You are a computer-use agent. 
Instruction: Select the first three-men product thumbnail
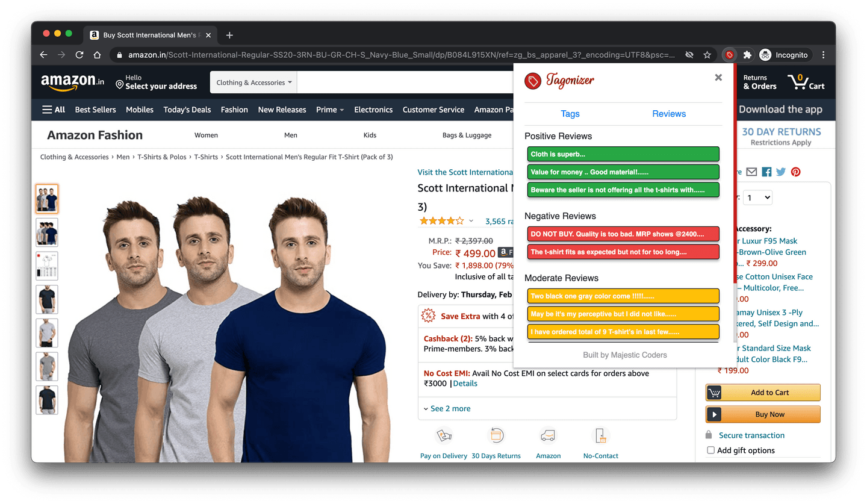(x=47, y=199)
